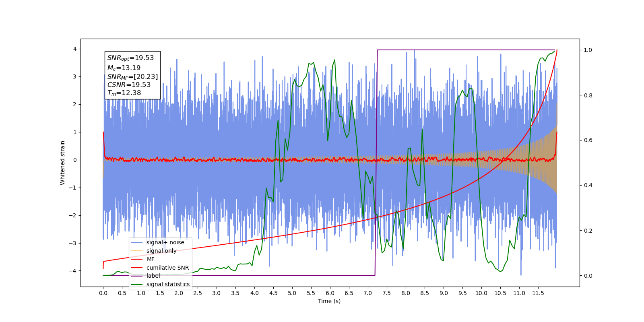
Task: Click x-axis tick label 6.0
Action: pos(330,293)
